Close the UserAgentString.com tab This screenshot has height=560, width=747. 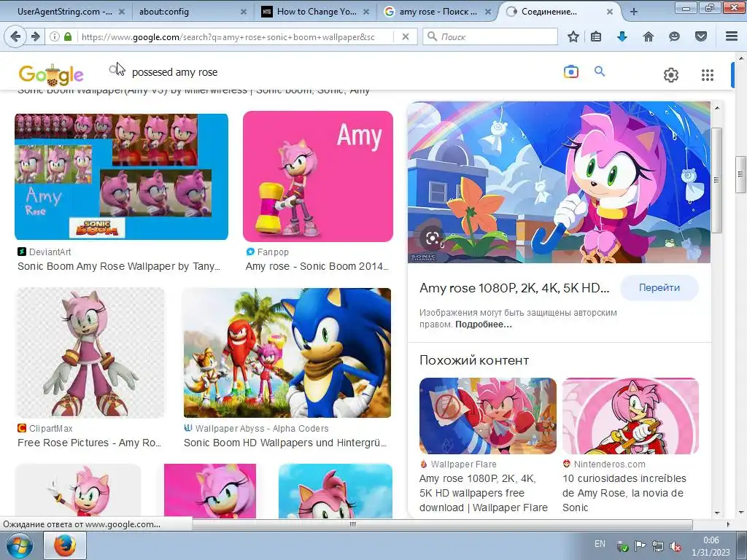pyautogui.click(x=122, y=12)
